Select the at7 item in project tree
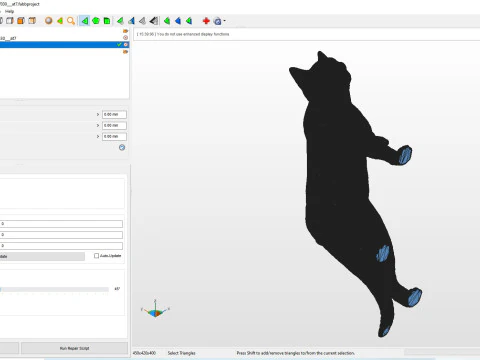This screenshot has width=480, height=360. [8, 38]
